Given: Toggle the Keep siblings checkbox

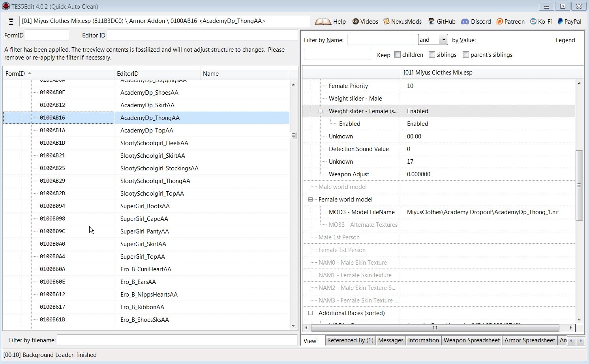Looking at the screenshot, I should 432,55.
